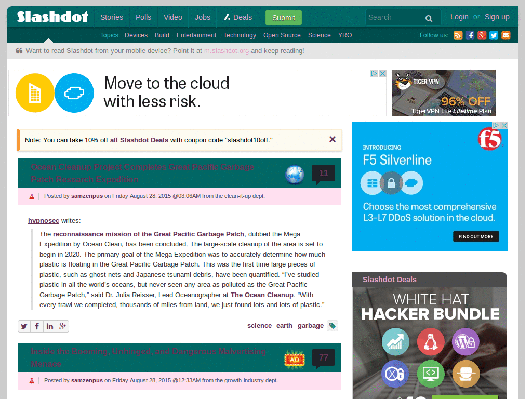
Task: Follow Slashdot on Facebook header icon
Action: click(x=470, y=35)
